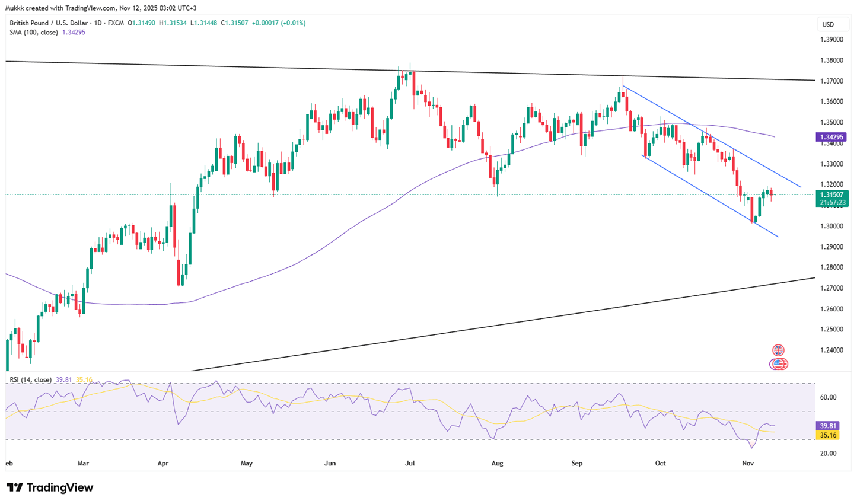Select the RSI (14, close) indicator legend
This screenshot has height=504, width=857.
pos(30,379)
